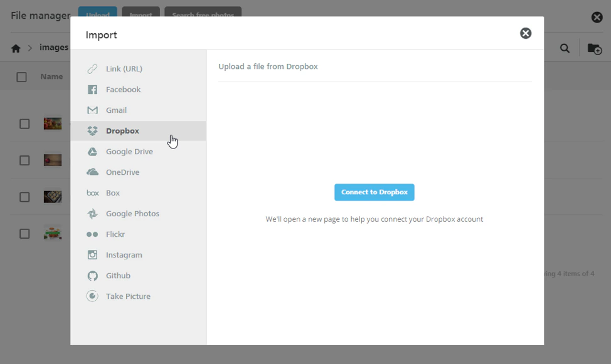This screenshot has width=611, height=364.
Task: Click images folder in breadcrumb
Action: coord(54,48)
